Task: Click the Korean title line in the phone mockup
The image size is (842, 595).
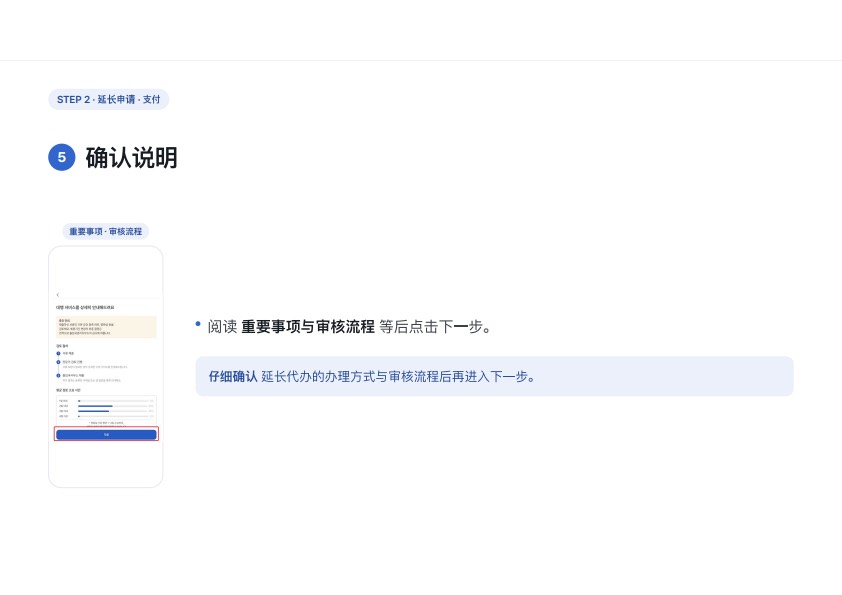Action: (x=85, y=308)
